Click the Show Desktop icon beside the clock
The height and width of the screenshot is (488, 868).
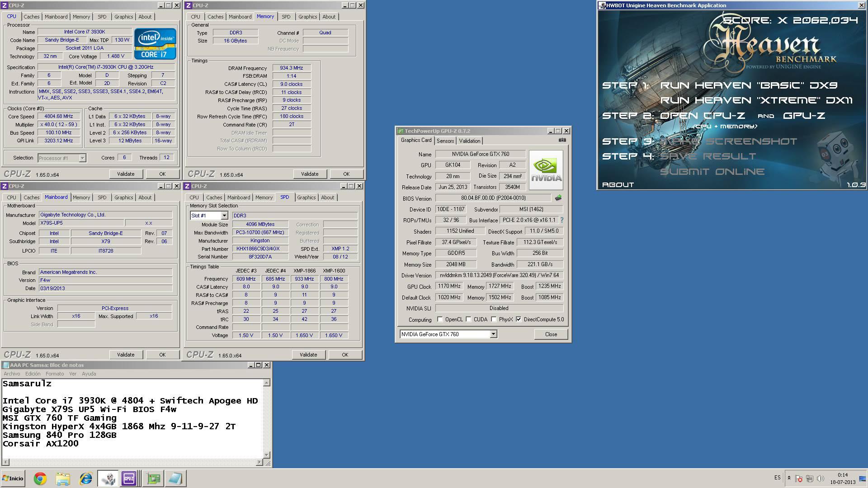(x=862, y=479)
